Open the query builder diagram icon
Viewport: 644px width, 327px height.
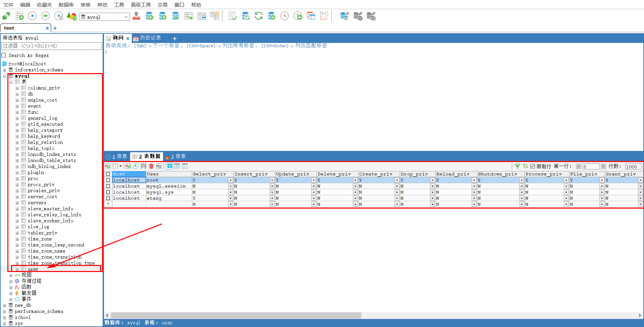coord(324,16)
